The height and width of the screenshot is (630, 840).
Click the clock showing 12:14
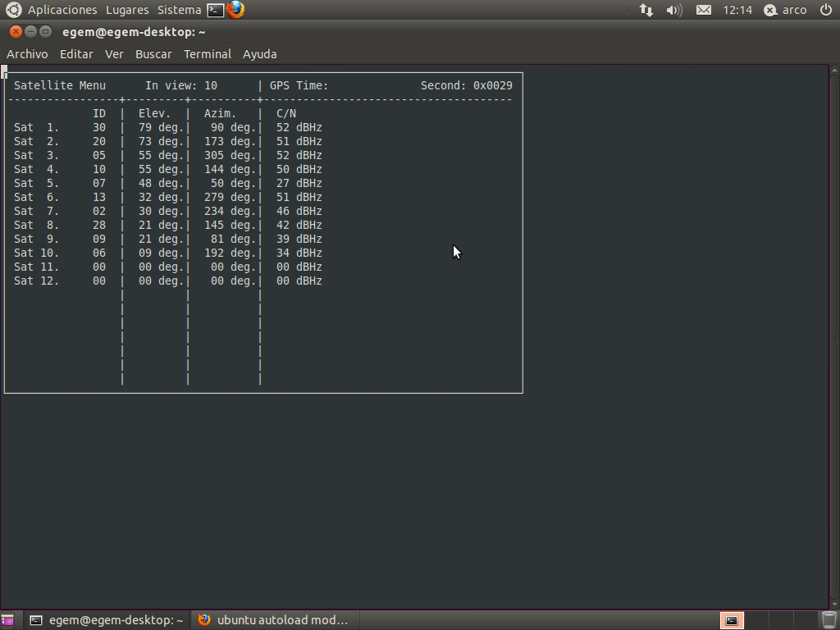[x=737, y=10]
